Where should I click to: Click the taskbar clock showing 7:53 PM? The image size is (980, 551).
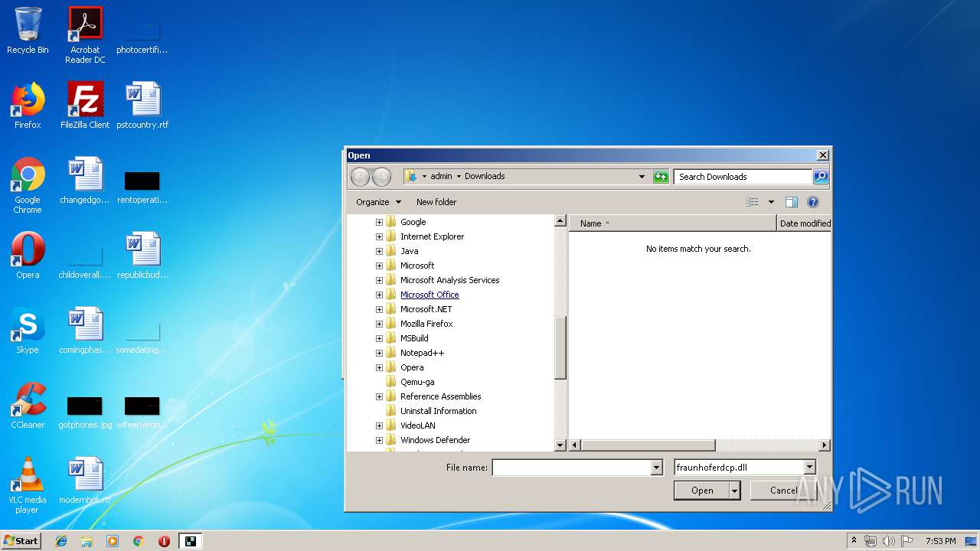(x=940, y=541)
